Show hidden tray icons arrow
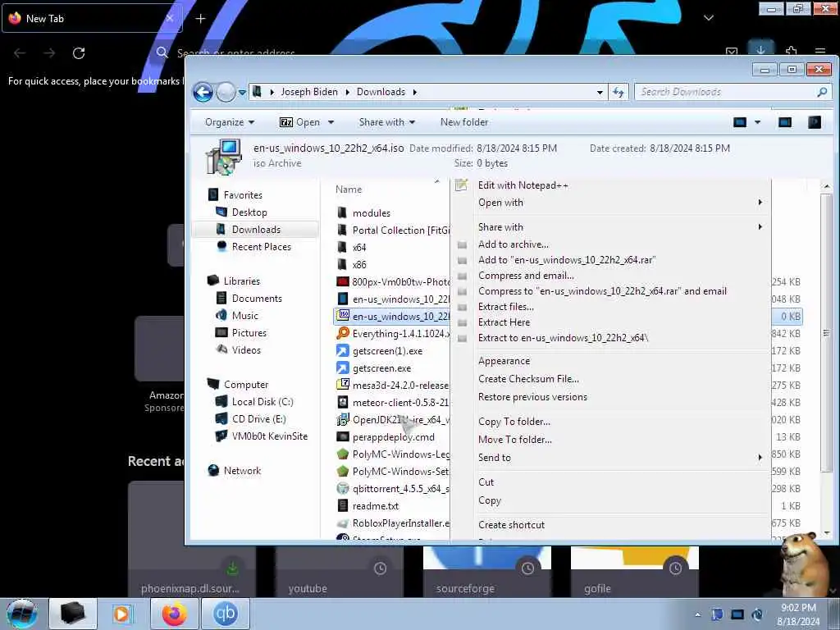The image size is (840, 630). coord(697,614)
